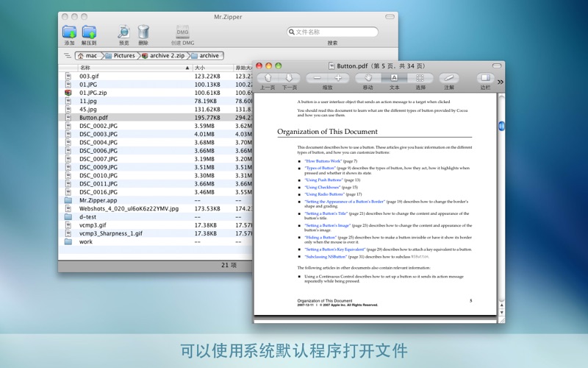588x368 pixels.
Task: Go to previous page in PDF viewer
Action: coord(268,78)
